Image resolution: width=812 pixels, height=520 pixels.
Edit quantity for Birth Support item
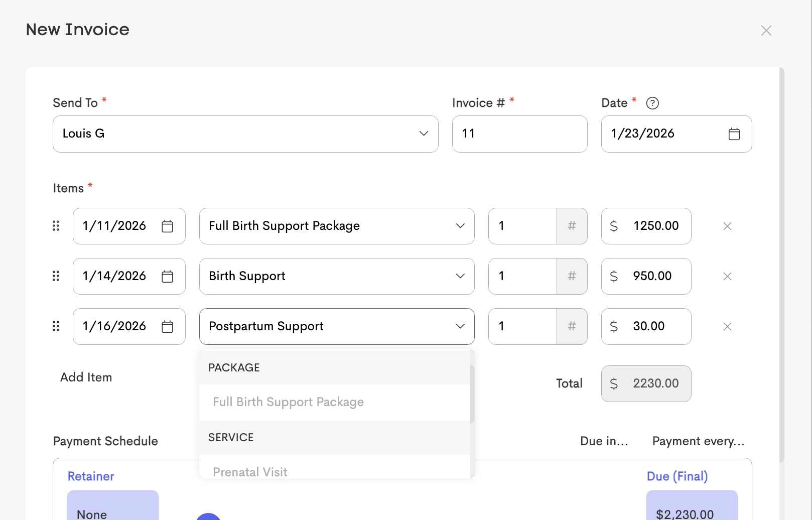[522, 276]
